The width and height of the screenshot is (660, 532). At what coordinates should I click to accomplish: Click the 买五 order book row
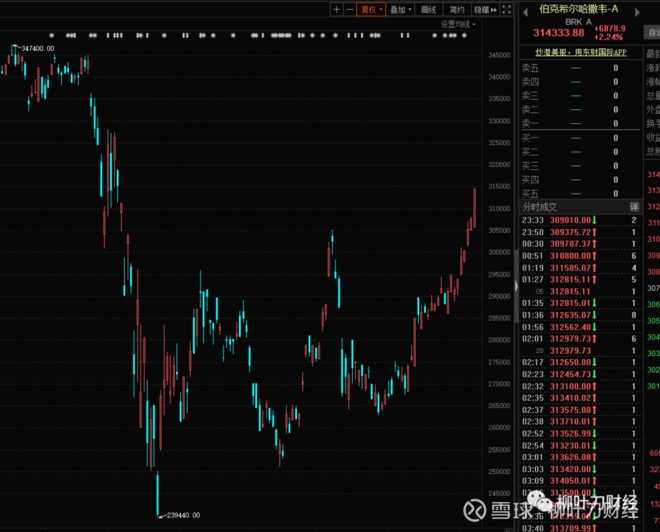tap(580, 194)
